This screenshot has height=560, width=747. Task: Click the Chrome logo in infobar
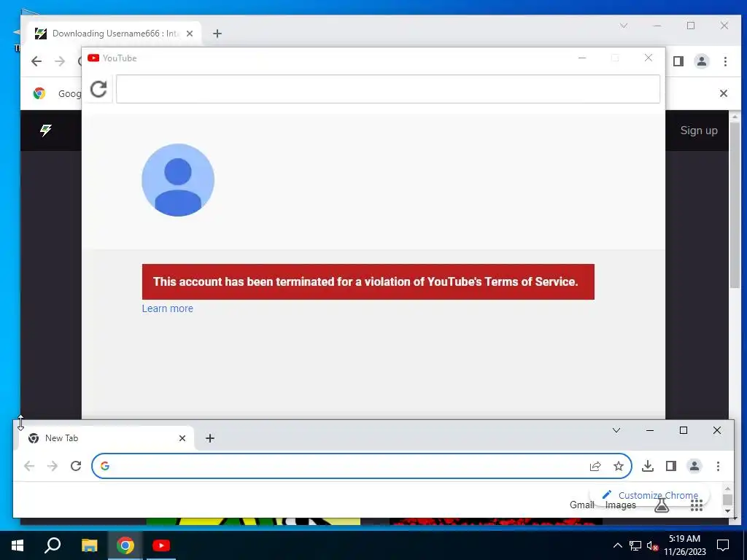pos(39,93)
